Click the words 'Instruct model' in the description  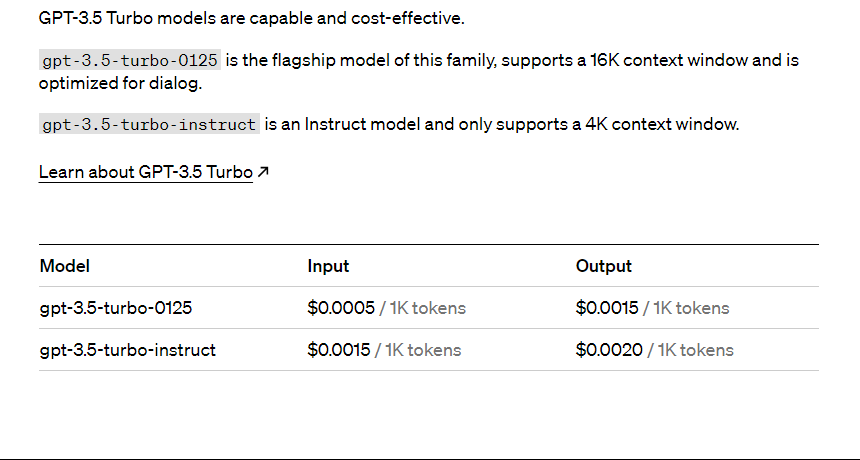pos(363,125)
